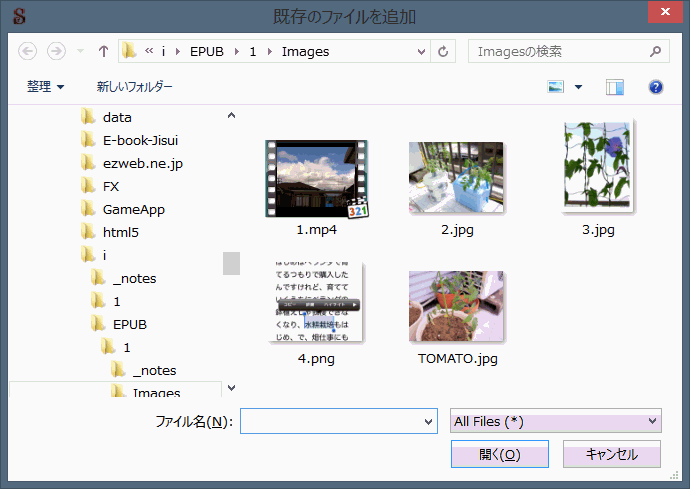This screenshot has height=489, width=690.
Task: Open help with the question mark icon
Action: click(656, 87)
